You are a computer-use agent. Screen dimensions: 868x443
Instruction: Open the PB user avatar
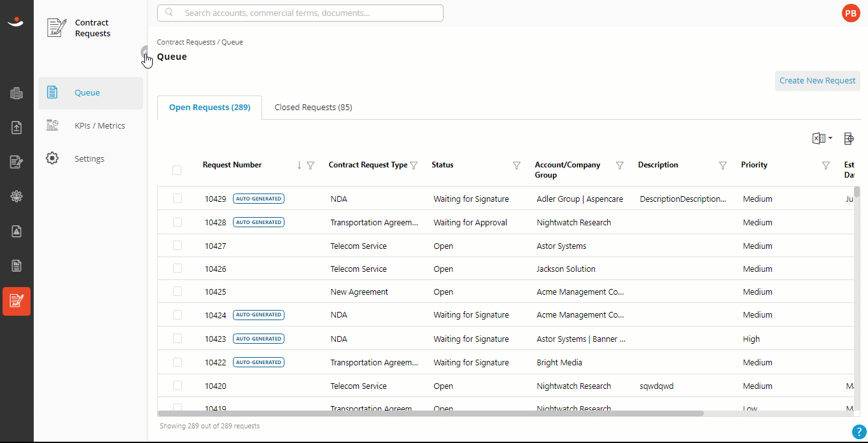click(850, 13)
